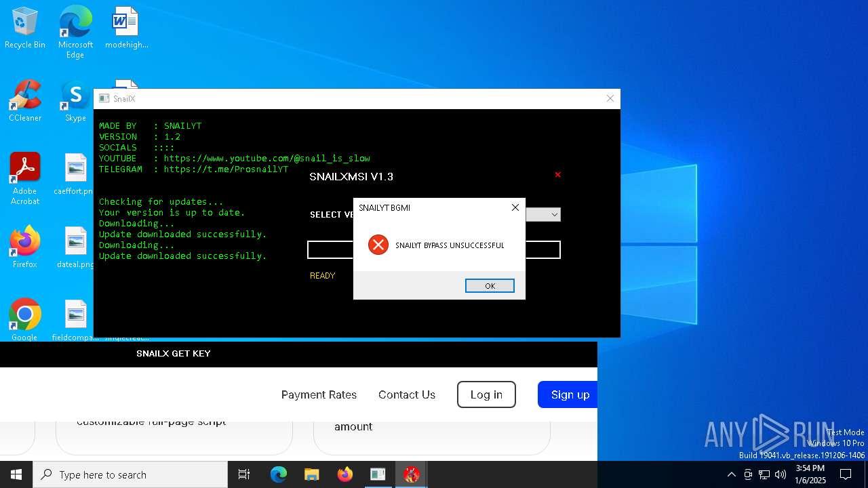The image size is (868, 488).
Task: Open the Recycle Bin desktop icon
Action: 25,28
